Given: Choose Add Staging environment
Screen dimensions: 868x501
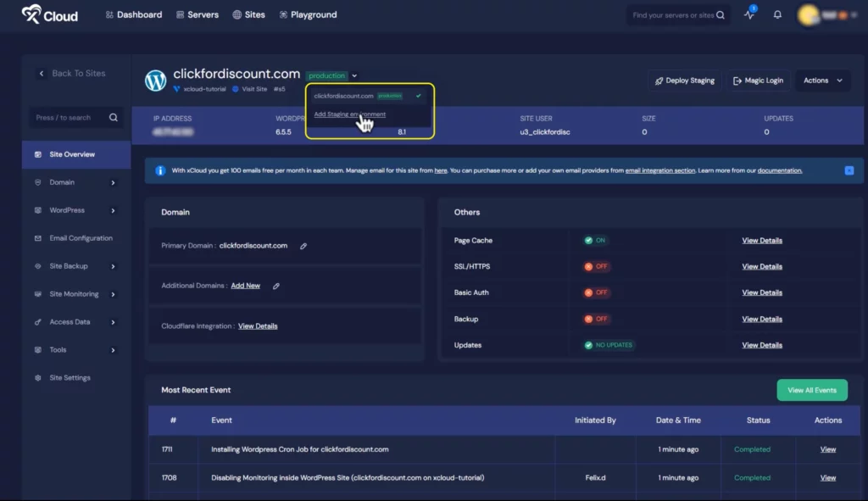Looking at the screenshot, I should [x=350, y=114].
